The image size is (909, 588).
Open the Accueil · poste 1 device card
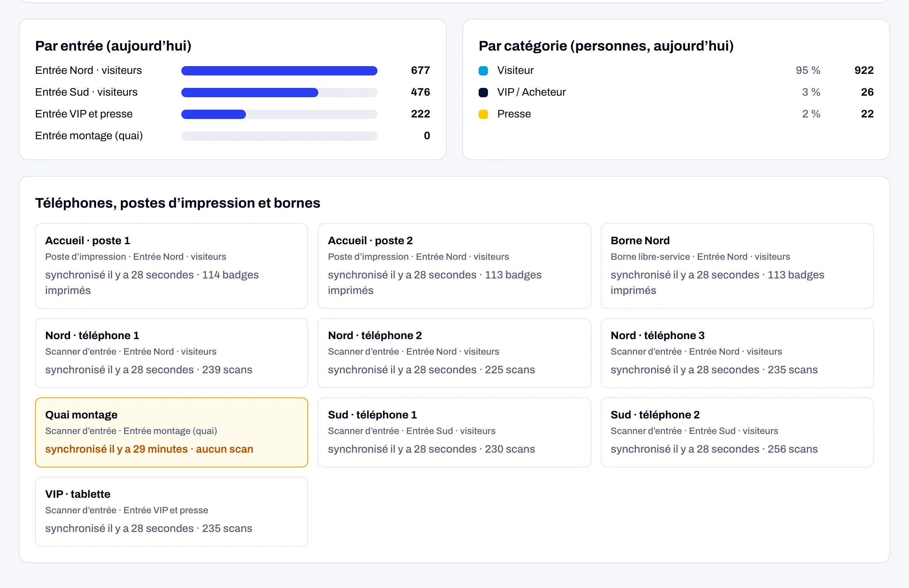click(x=172, y=266)
